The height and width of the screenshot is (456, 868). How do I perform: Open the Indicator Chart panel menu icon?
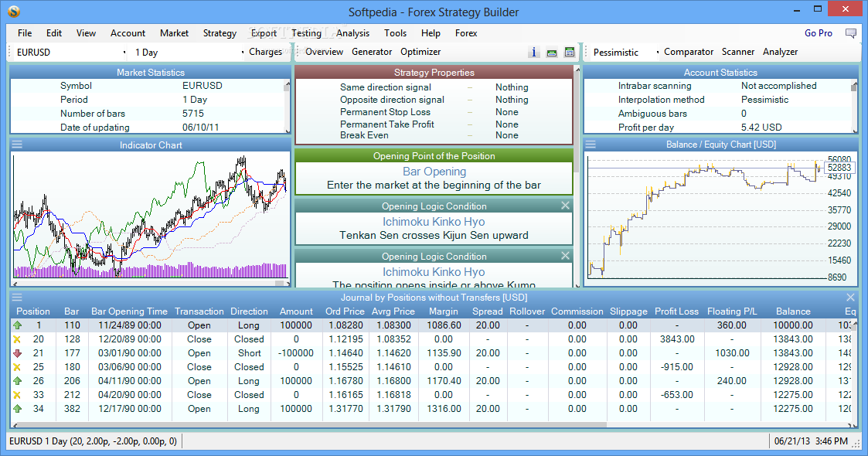click(x=17, y=145)
